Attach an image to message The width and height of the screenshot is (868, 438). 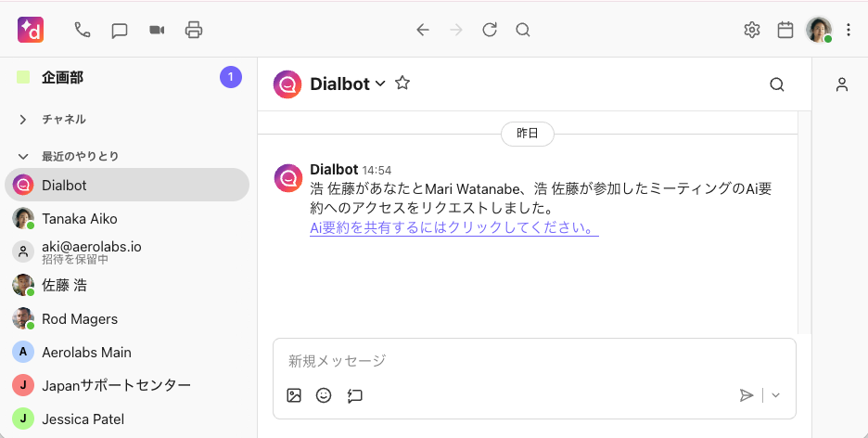pos(294,395)
